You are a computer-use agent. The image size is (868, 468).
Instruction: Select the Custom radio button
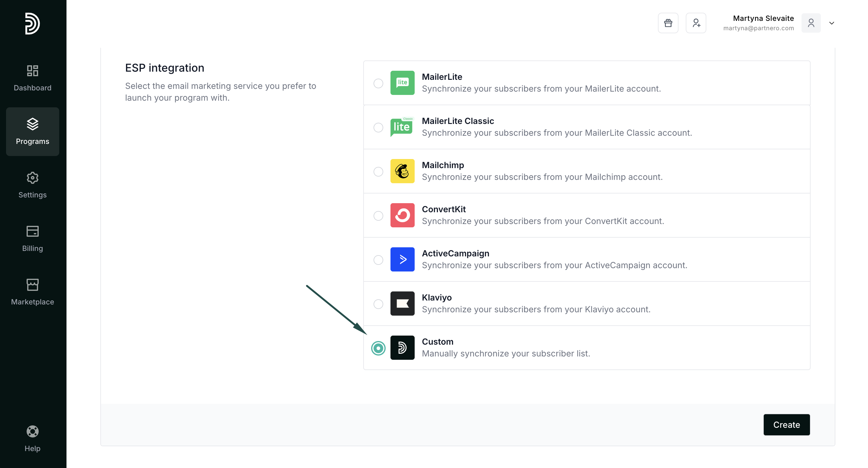(x=378, y=348)
